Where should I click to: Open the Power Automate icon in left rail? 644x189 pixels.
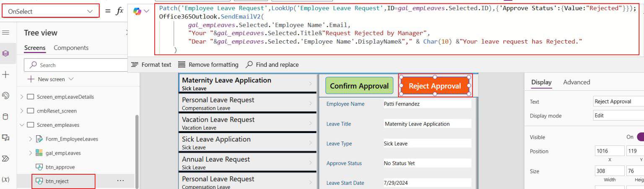click(x=6, y=158)
